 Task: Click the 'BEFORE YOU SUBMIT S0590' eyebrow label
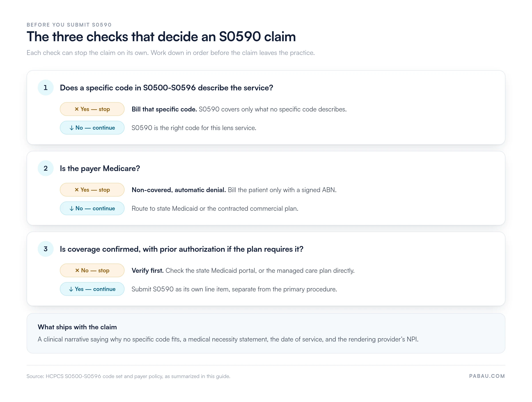69,25
